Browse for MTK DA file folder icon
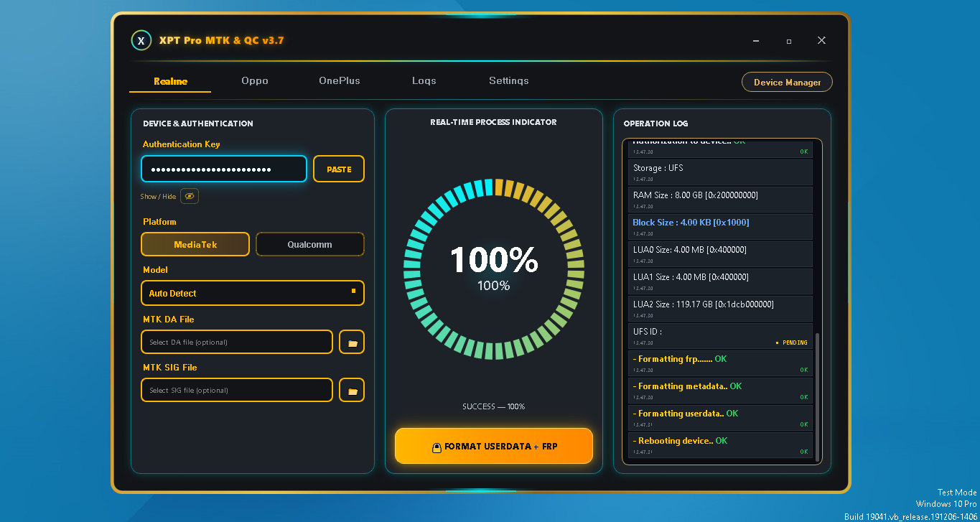This screenshot has height=522, width=980. pos(352,342)
